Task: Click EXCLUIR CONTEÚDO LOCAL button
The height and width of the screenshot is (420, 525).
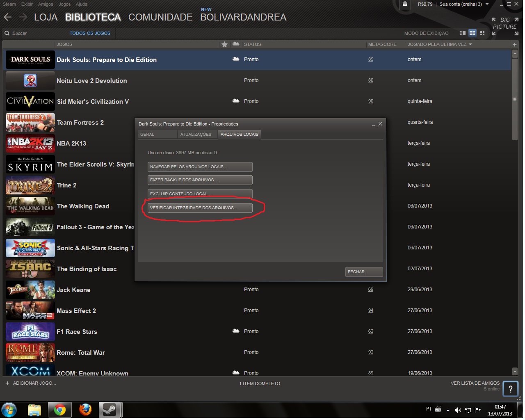Action: (x=200, y=194)
